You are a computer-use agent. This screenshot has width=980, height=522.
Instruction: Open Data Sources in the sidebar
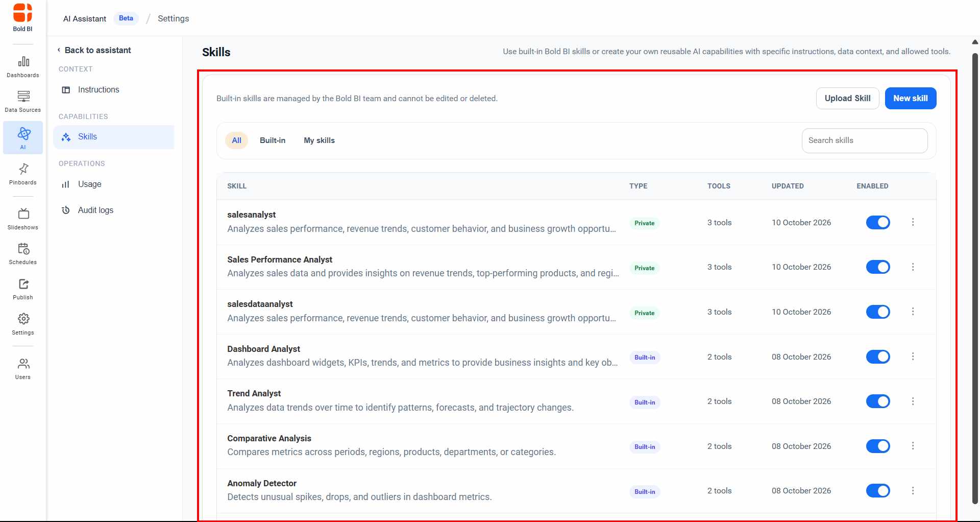click(23, 102)
